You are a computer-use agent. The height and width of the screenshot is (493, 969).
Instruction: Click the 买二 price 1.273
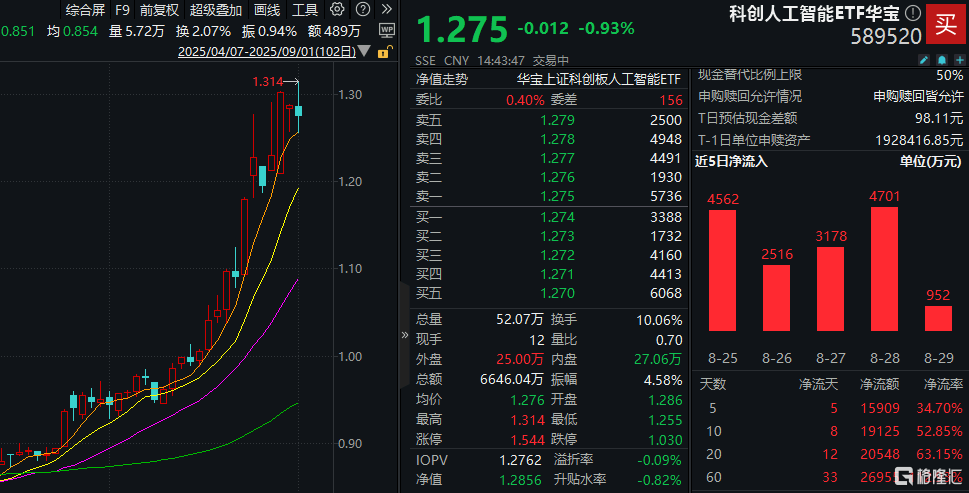tap(557, 236)
